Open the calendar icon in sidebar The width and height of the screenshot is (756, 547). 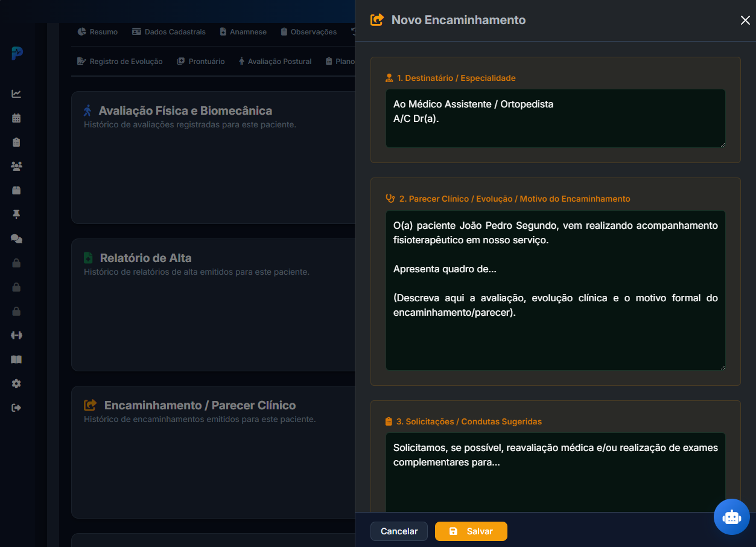pyautogui.click(x=16, y=118)
